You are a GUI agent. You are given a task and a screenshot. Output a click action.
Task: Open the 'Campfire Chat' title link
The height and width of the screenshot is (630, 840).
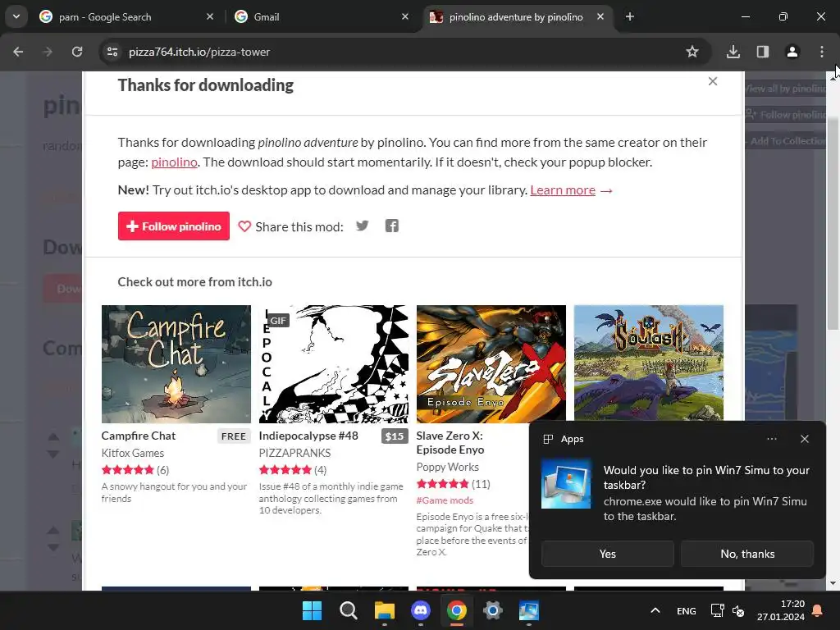coord(138,436)
